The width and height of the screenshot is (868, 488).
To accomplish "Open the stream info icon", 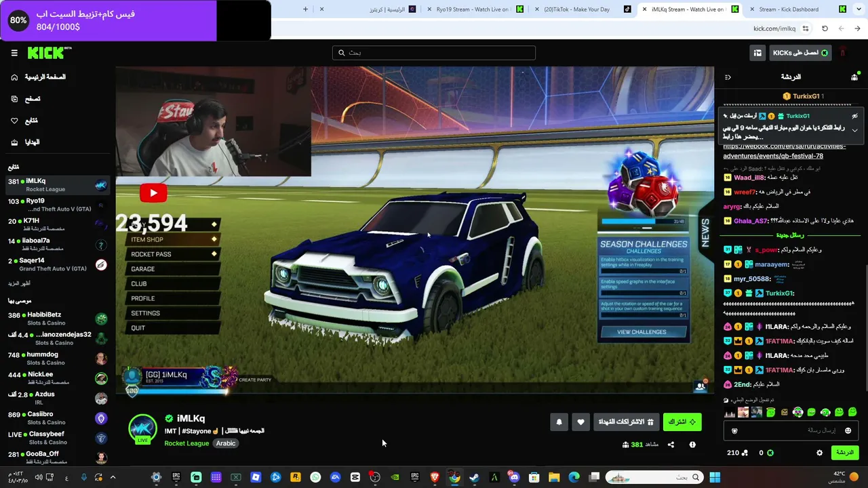I will (692, 445).
